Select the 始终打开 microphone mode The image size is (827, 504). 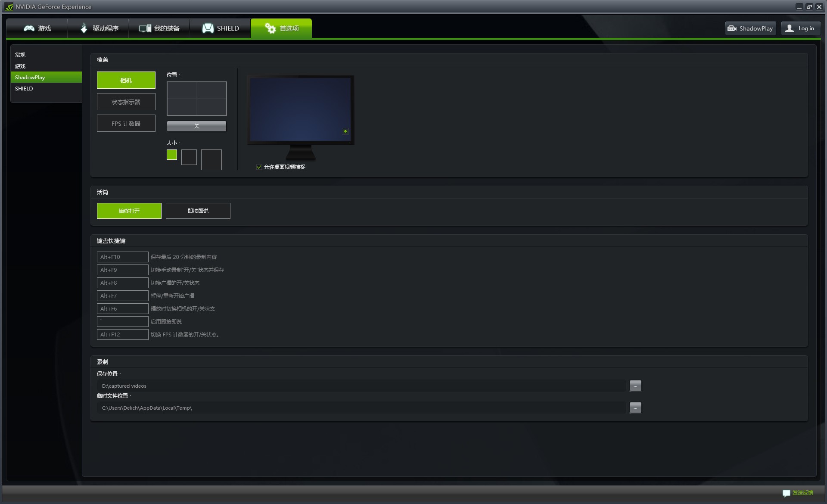pyautogui.click(x=129, y=211)
